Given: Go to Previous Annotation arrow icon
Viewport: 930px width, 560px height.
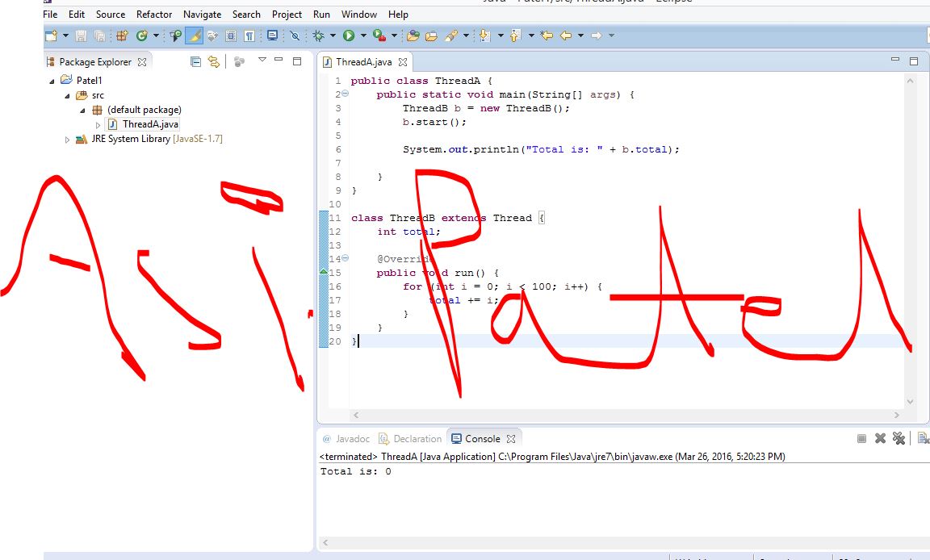Looking at the screenshot, I should coord(515,36).
